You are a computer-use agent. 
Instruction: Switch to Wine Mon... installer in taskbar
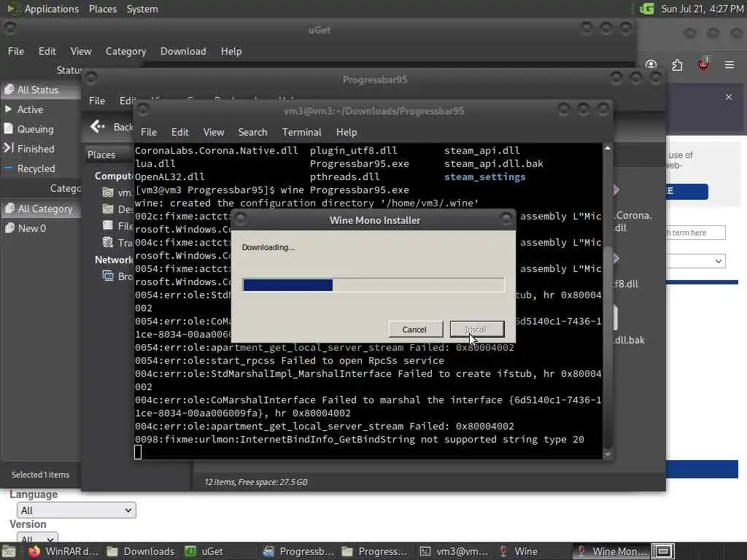point(611,551)
